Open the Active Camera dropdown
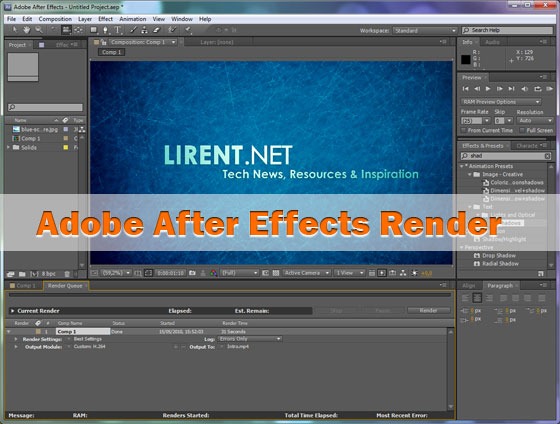Viewport: 560px width, 424px height. 306,273
